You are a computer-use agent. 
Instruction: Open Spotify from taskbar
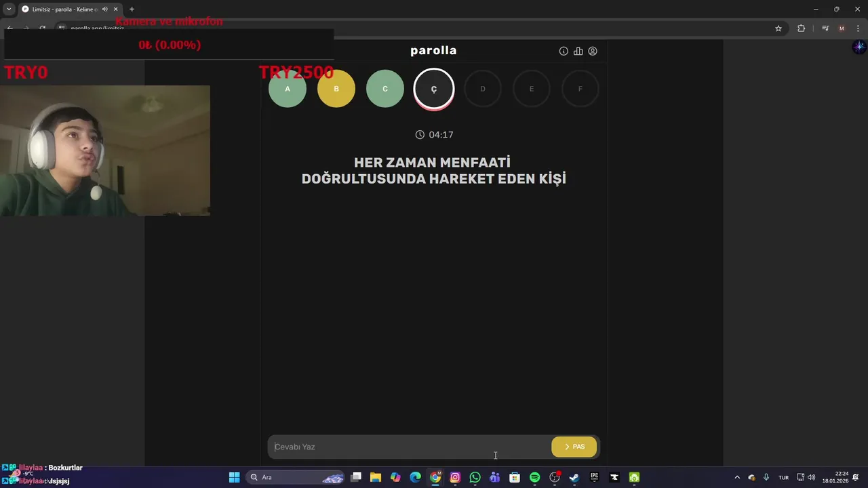pos(534,477)
